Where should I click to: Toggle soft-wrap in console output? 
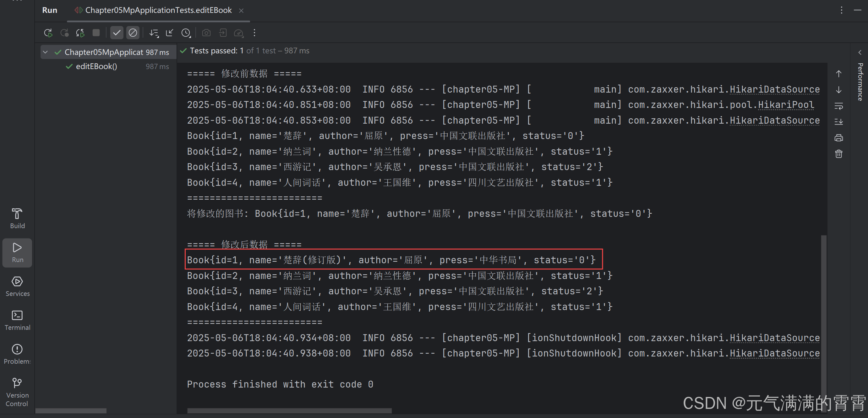[838, 106]
